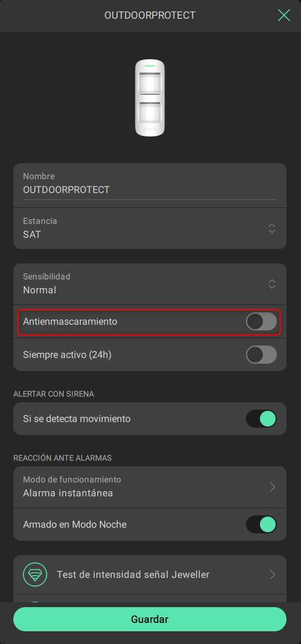Click the OutdoorProtect detector device image
The width and height of the screenshot is (301, 644).
(x=150, y=98)
